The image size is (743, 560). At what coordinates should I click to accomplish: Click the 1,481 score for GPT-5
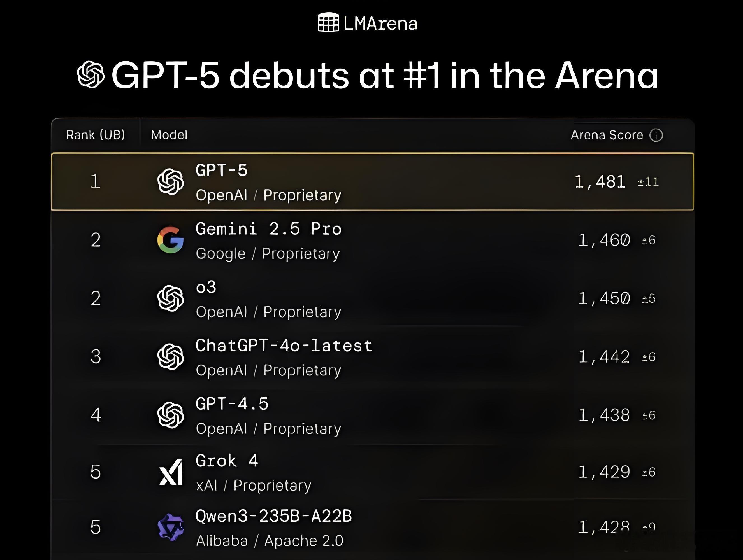[x=600, y=182]
